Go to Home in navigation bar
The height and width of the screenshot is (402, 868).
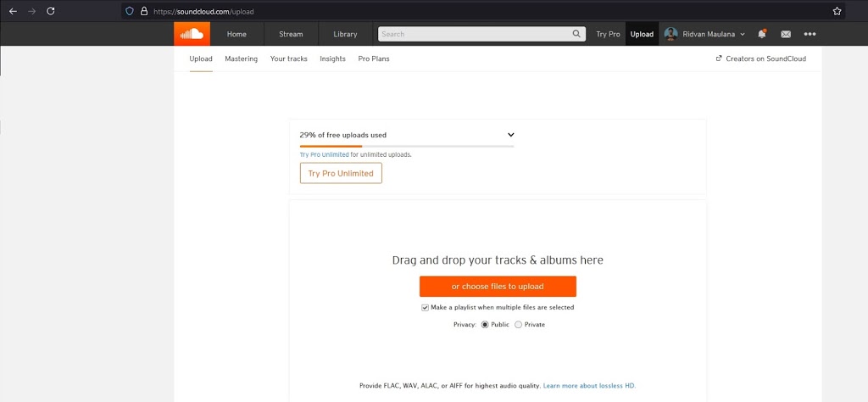tap(236, 34)
